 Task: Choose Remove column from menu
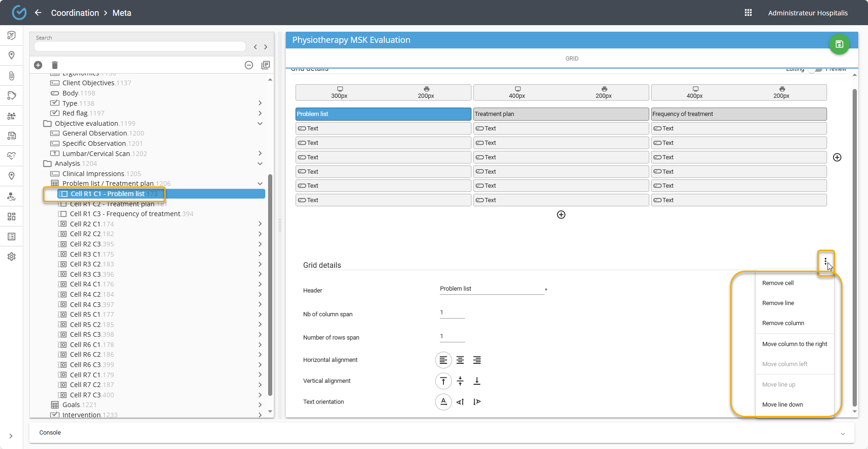point(783,323)
